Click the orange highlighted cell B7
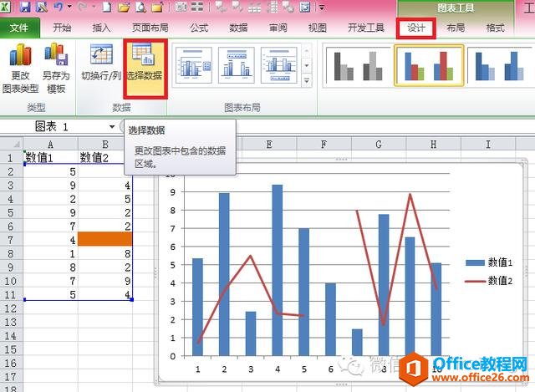This screenshot has height=392, width=535. [x=105, y=239]
